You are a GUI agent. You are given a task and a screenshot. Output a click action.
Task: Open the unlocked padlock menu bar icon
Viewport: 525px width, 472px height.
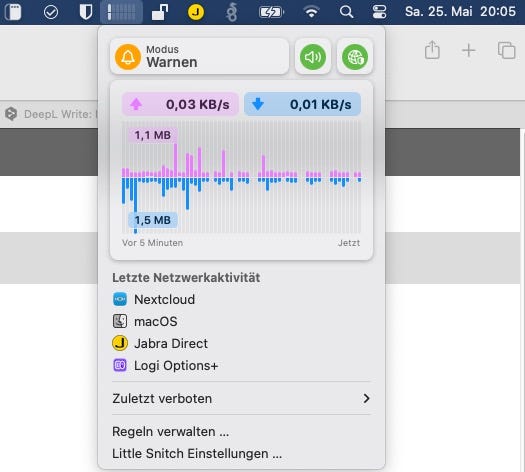160,12
